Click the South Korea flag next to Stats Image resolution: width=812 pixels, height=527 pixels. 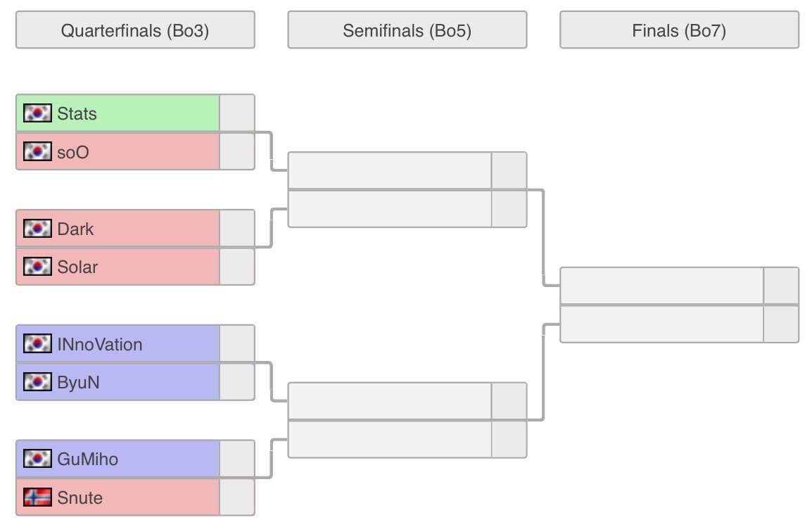point(38,113)
